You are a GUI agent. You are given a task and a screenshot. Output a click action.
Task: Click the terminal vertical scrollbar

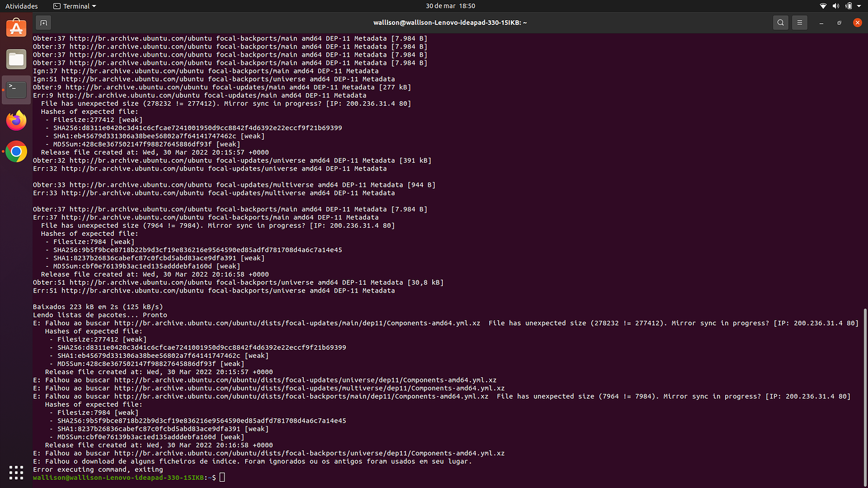(x=865, y=396)
